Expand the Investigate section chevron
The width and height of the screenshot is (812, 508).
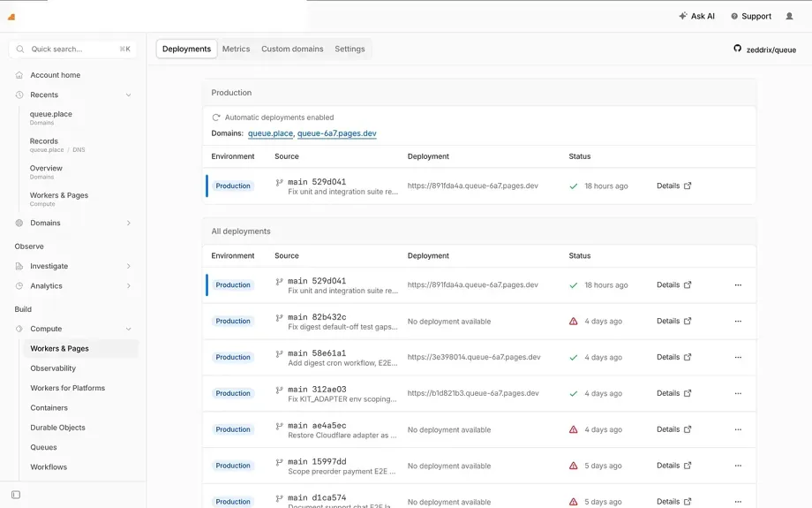pyautogui.click(x=129, y=266)
